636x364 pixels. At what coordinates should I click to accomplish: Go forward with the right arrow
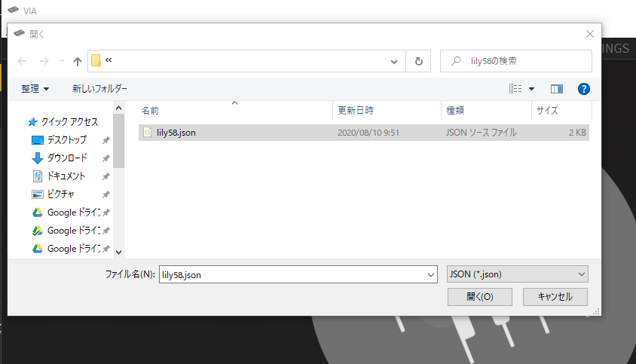pyautogui.click(x=44, y=61)
